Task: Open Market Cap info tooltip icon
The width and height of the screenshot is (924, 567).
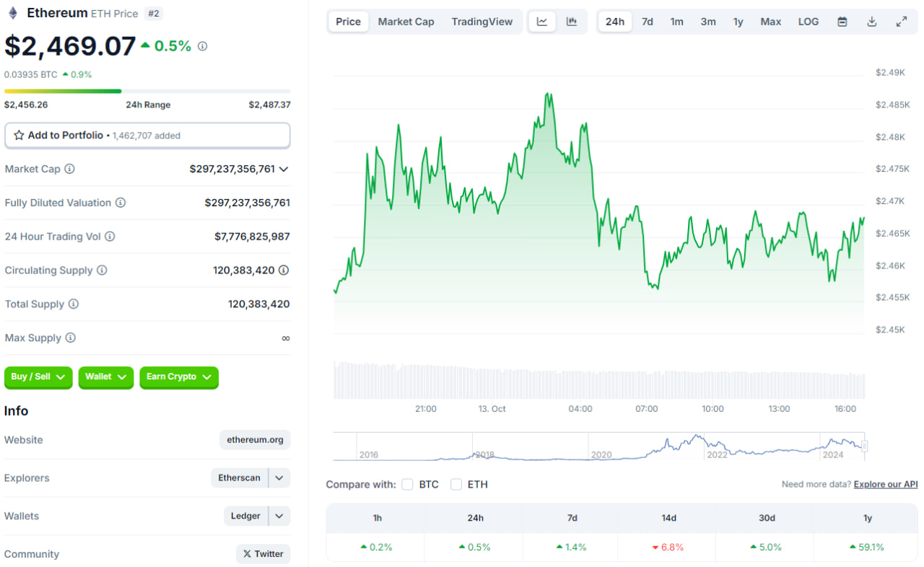Action: point(69,169)
